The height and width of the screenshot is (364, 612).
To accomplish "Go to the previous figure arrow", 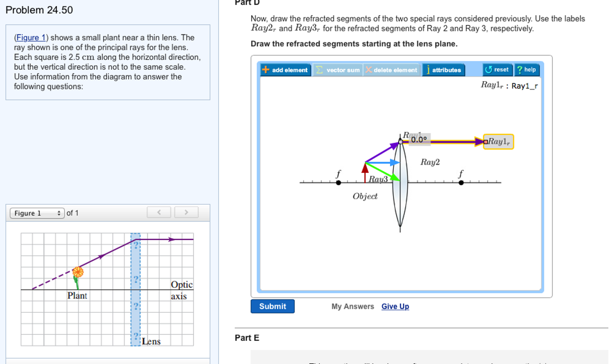I will pyautogui.click(x=159, y=212).
